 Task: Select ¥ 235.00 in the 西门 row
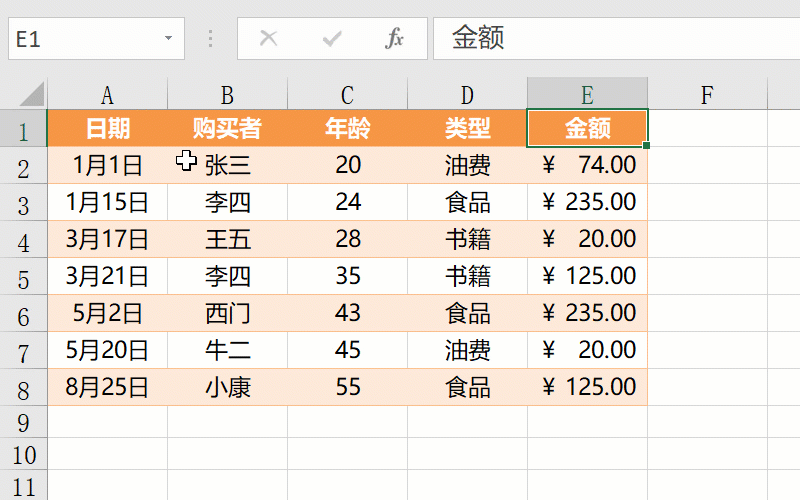tap(587, 313)
